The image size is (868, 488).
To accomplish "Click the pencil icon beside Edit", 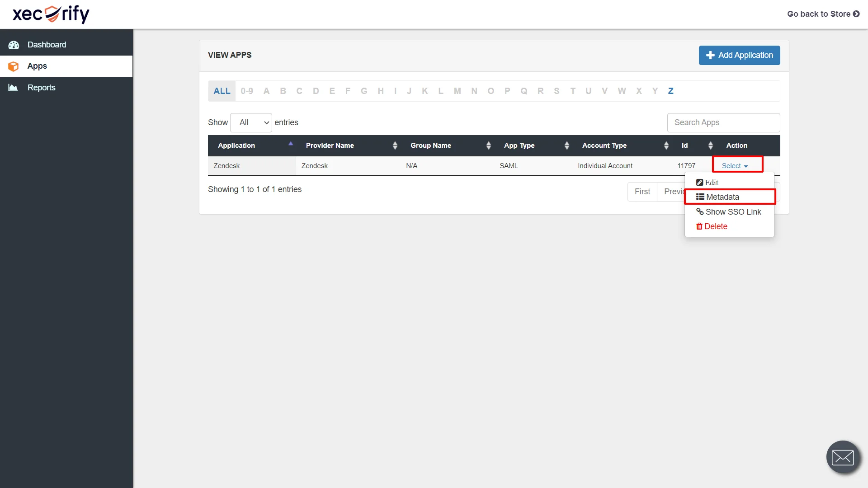I will (x=699, y=182).
